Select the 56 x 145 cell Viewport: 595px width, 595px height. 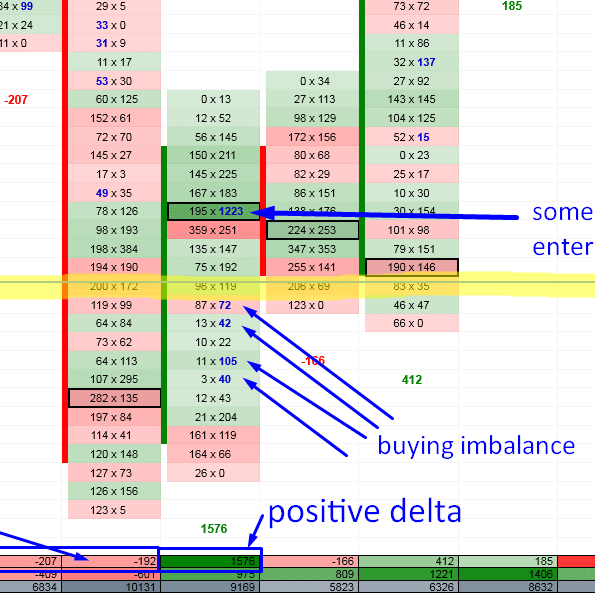pos(213,137)
